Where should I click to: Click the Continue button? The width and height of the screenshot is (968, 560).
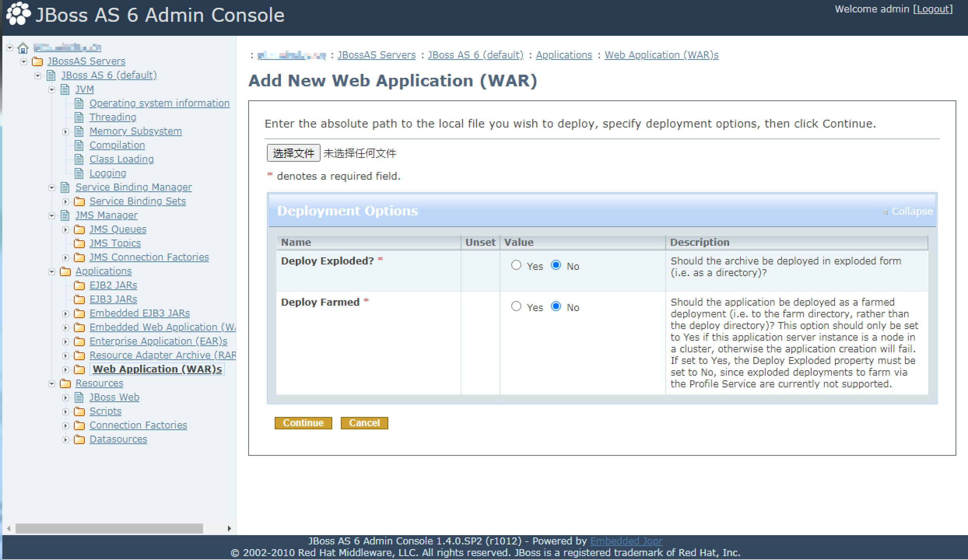tap(303, 423)
